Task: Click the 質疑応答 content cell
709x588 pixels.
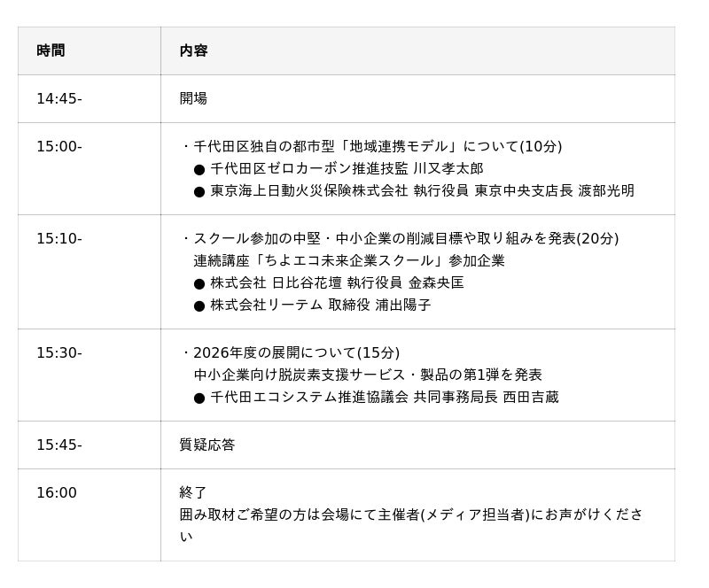Action: pyautogui.click(x=207, y=445)
